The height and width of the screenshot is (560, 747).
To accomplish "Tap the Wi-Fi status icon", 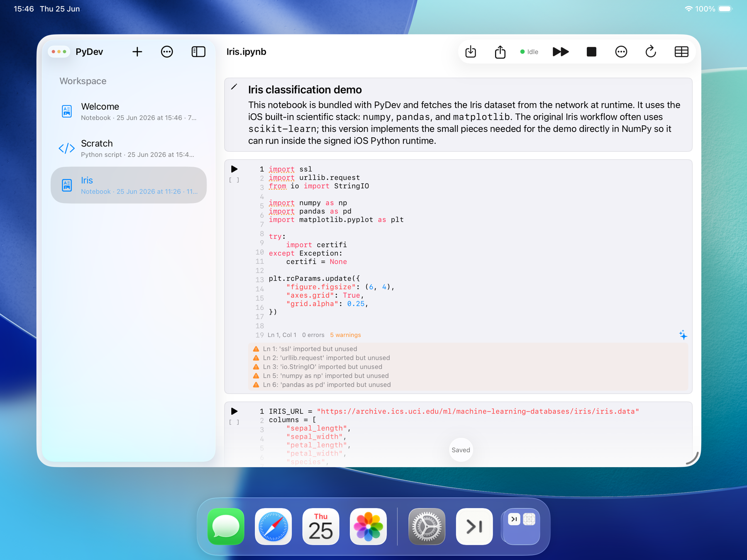I will click(x=688, y=9).
